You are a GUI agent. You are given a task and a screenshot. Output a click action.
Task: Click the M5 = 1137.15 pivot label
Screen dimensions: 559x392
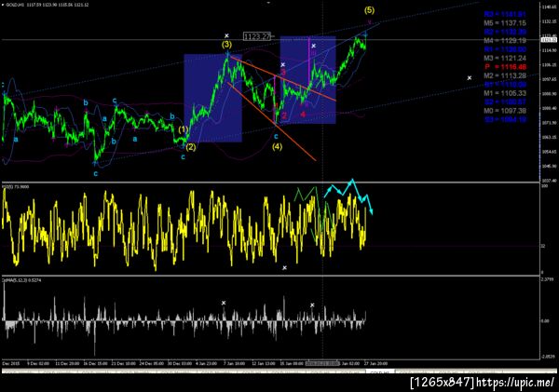pyautogui.click(x=505, y=23)
